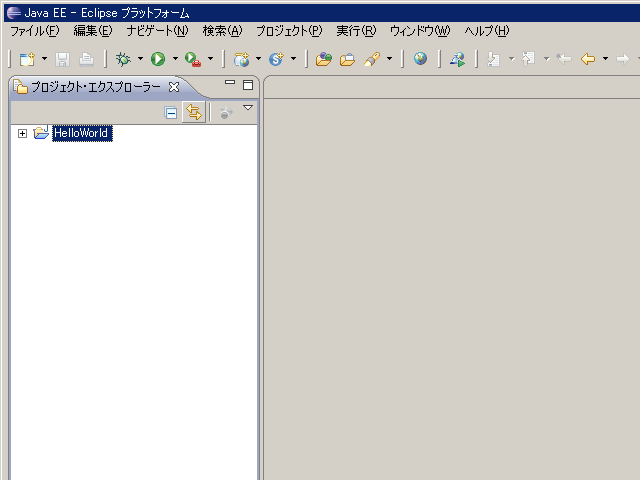Click the grayed working set icon

(x=226, y=113)
